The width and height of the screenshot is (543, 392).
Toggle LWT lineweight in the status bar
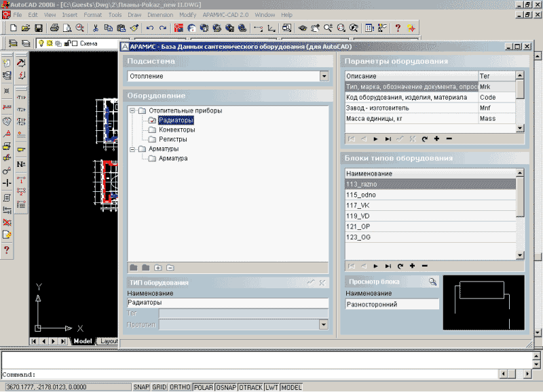coord(272,387)
